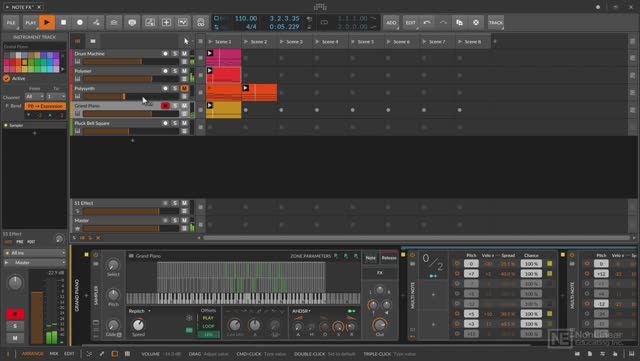Switch to the EDIT view in bottom bar

pyautogui.click(x=69, y=354)
